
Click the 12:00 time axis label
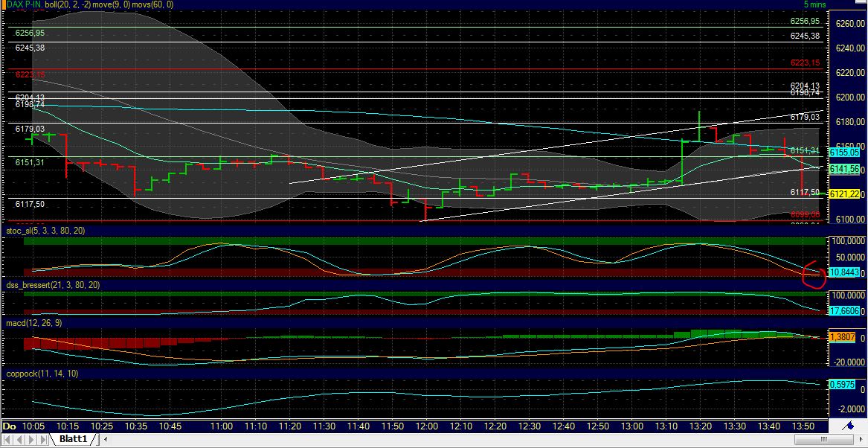(427, 426)
